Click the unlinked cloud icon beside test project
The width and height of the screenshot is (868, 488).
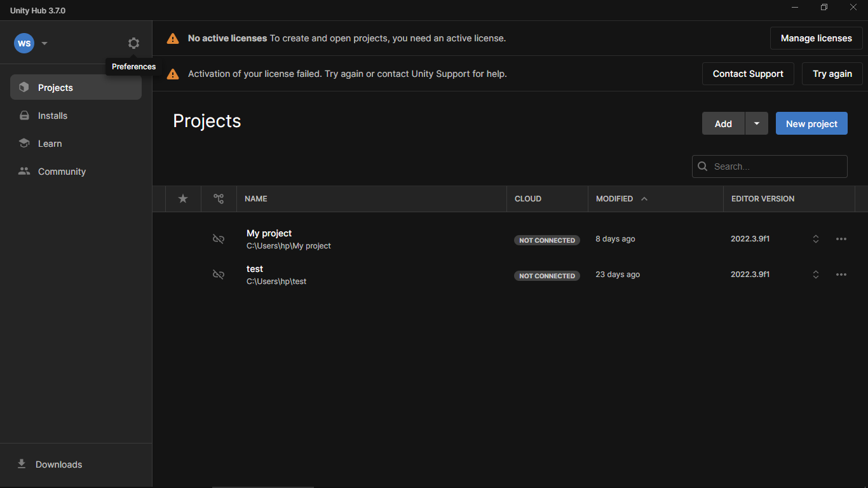pos(219,274)
